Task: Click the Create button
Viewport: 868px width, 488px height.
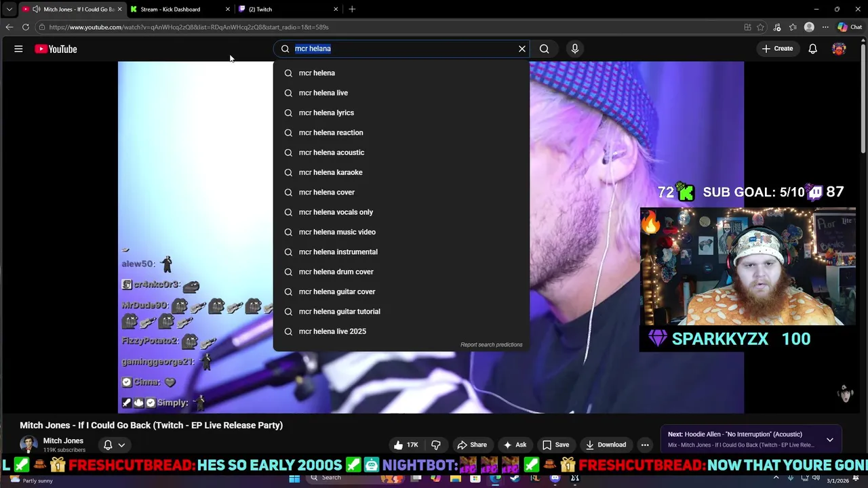Action: pyautogui.click(x=777, y=49)
